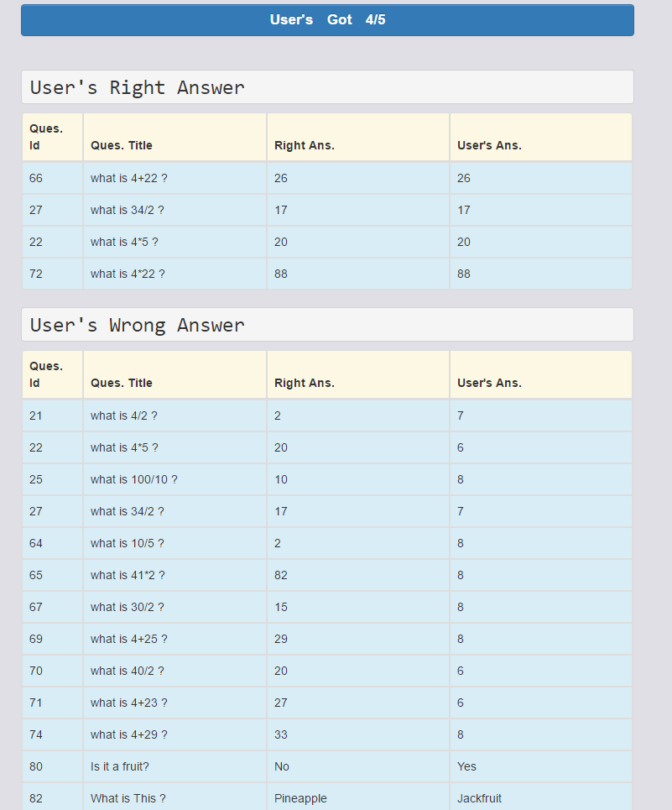Select the "what is 100/10 ?" question
Viewport: 672px width, 810px height.
(134, 479)
